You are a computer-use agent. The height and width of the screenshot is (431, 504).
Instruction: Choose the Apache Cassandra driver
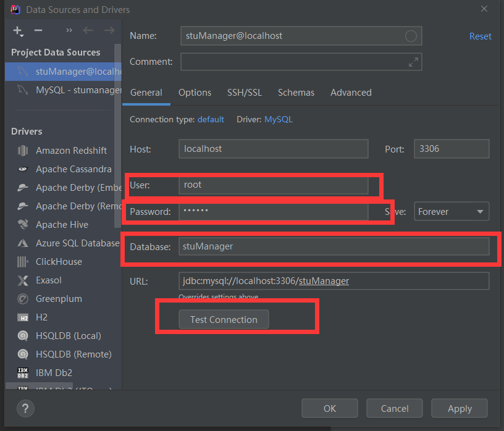pyautogui.click(x=64, y=169)
